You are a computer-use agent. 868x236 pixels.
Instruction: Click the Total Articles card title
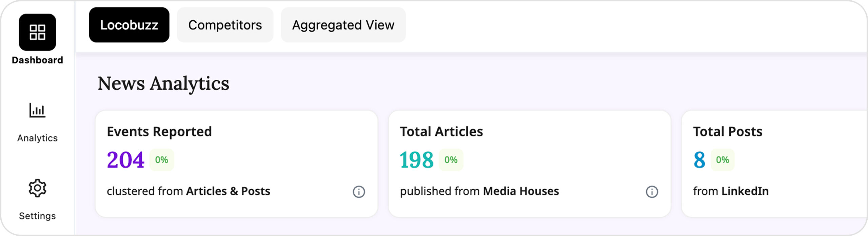click(x=441, y=131)
